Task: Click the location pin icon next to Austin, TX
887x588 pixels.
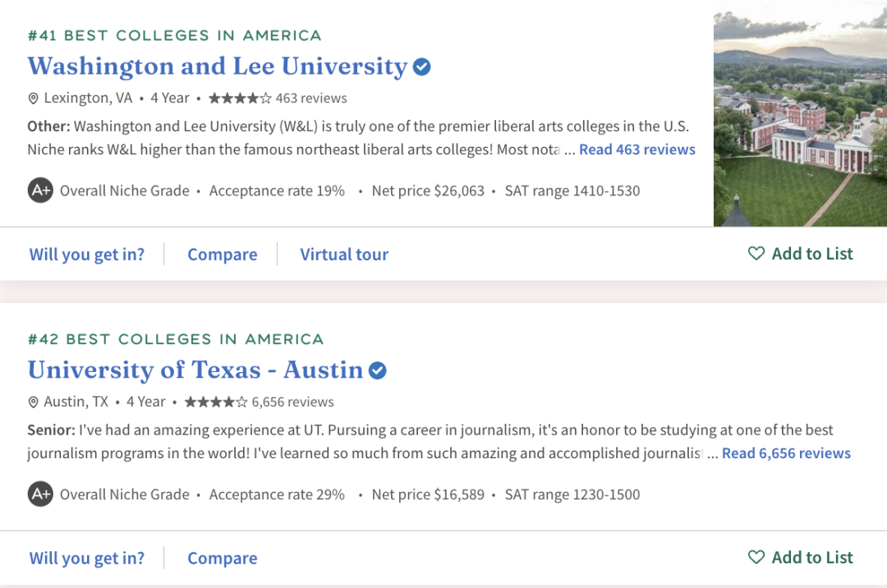Action: (34, 402)
